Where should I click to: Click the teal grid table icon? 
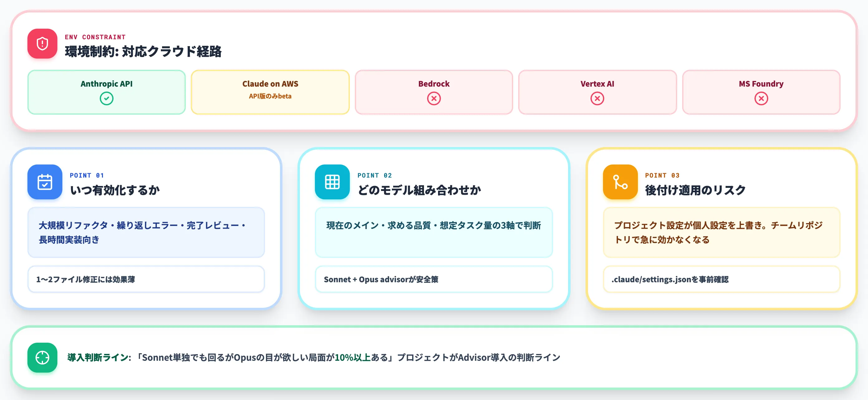(332, 182)
